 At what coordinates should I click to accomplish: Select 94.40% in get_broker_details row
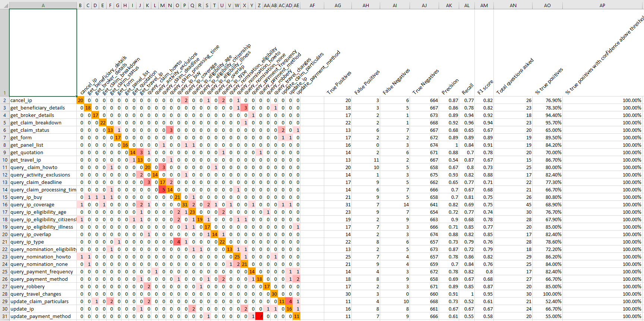(x=547, y=115)
